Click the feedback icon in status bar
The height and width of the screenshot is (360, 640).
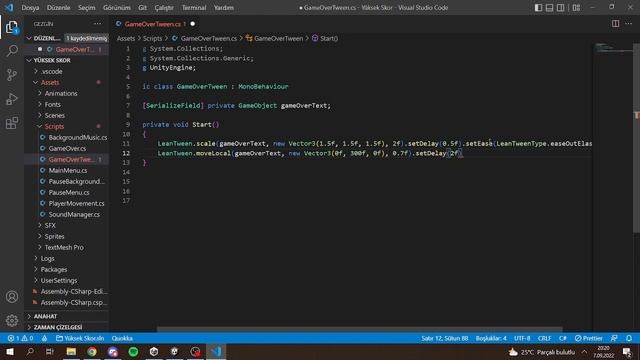click(614, 338)
